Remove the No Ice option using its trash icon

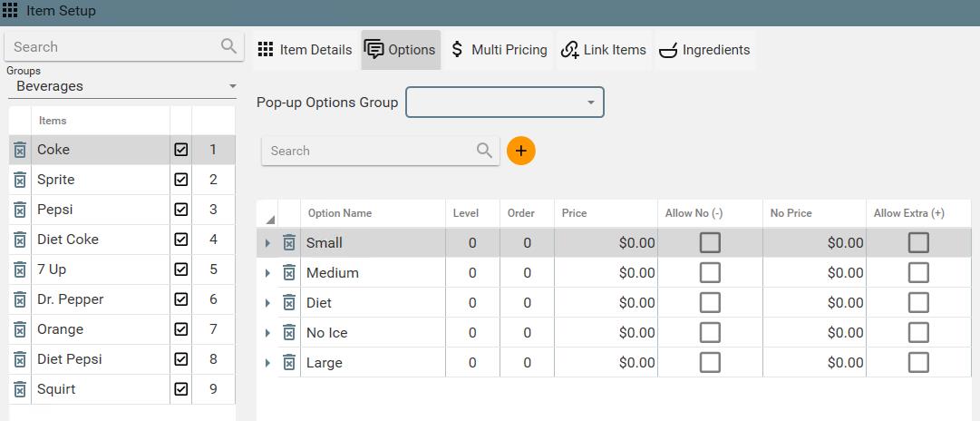tap(289, 333)
